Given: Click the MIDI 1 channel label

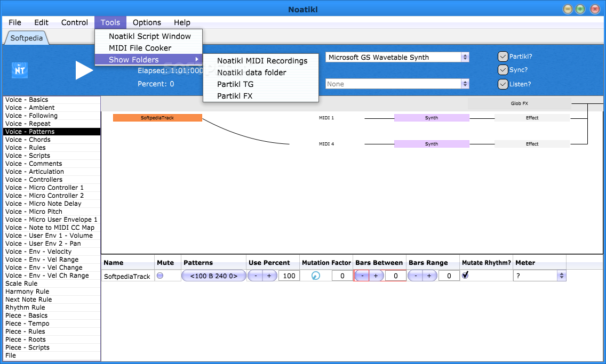Looking at the screenshot, I should (x=326, y=118).
